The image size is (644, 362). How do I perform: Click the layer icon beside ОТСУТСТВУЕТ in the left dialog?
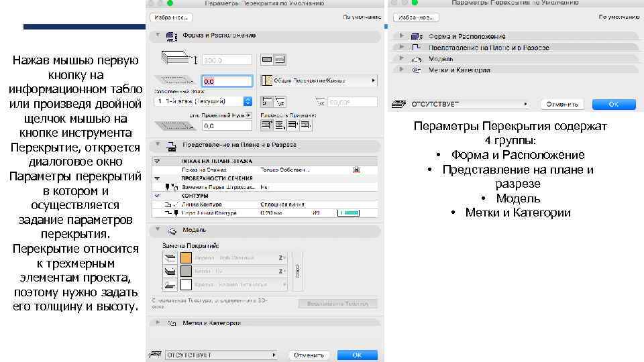155,354
